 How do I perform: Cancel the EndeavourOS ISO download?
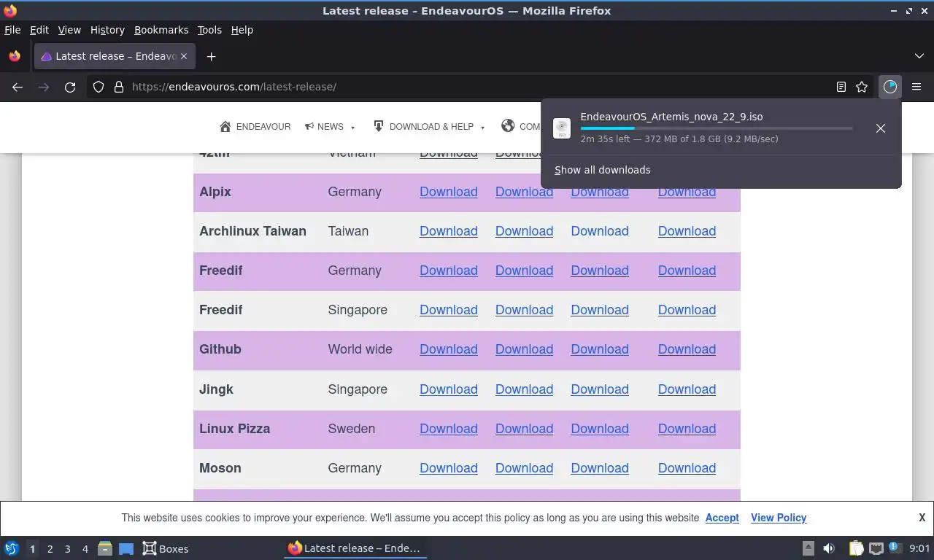881,128
